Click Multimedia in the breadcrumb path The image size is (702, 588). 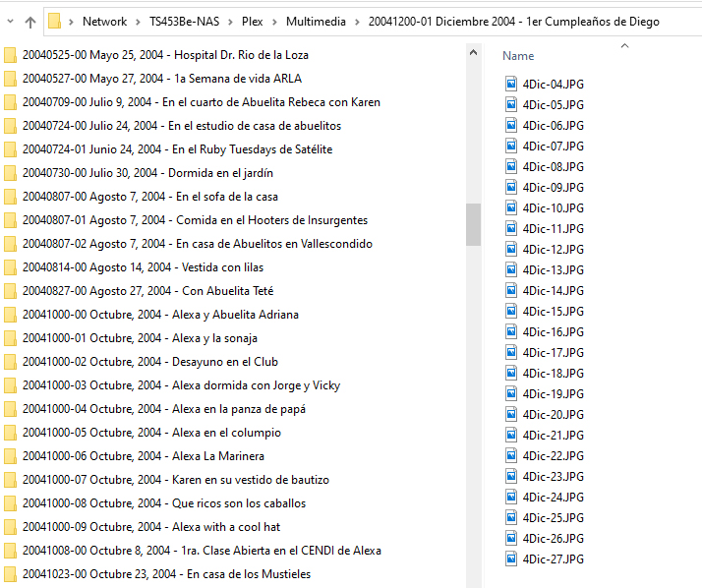[316, 22]
